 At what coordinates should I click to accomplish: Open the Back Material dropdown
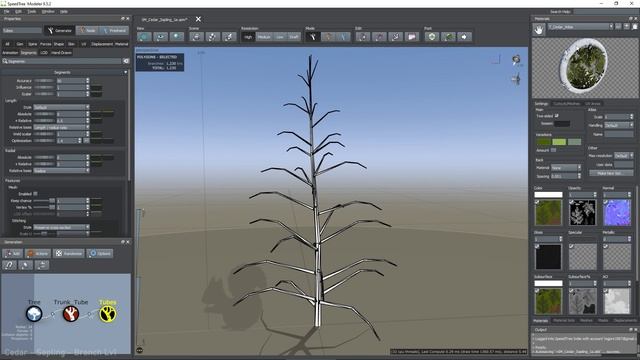coord(565,167)
